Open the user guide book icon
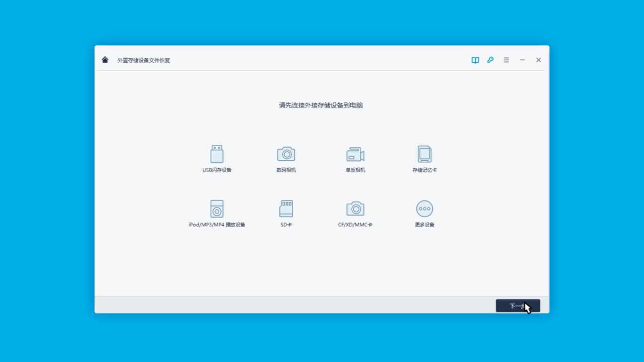The height and width of the screenshot is (362, 644). coord(475,60)
